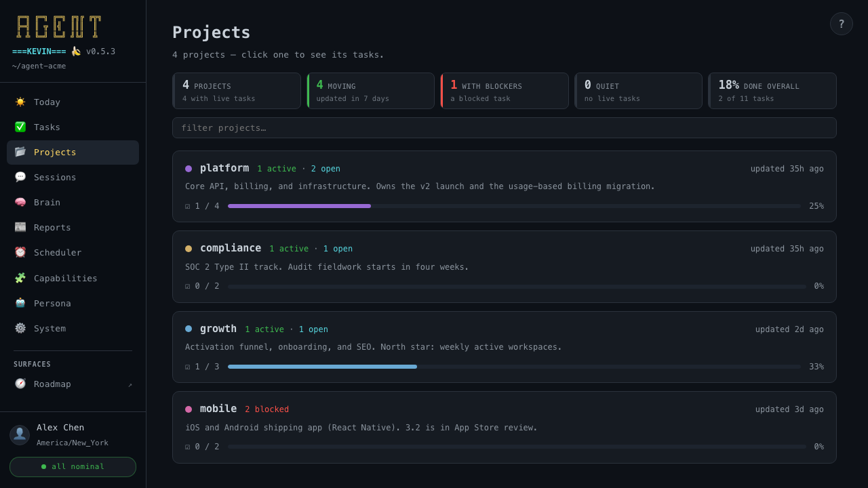Click the growth project's blue progress bar
This screenshot has width=868, height=488.
click(322, 367)
